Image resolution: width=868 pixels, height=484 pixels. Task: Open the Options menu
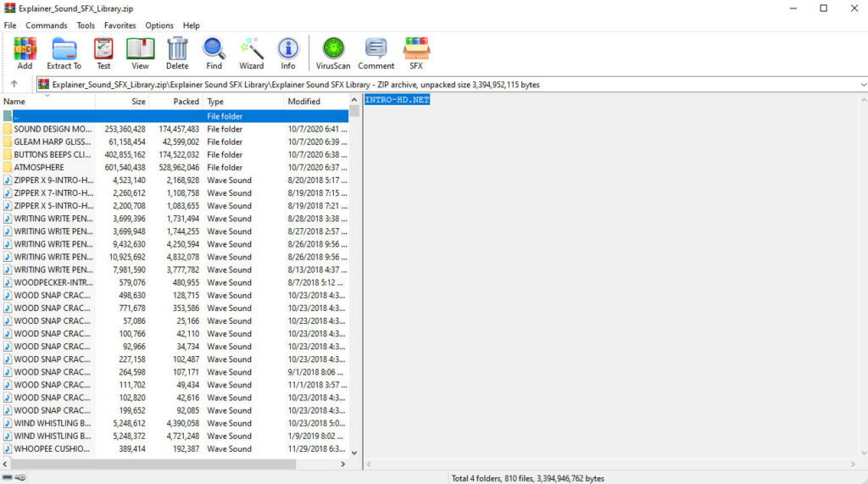coord(159,25)
